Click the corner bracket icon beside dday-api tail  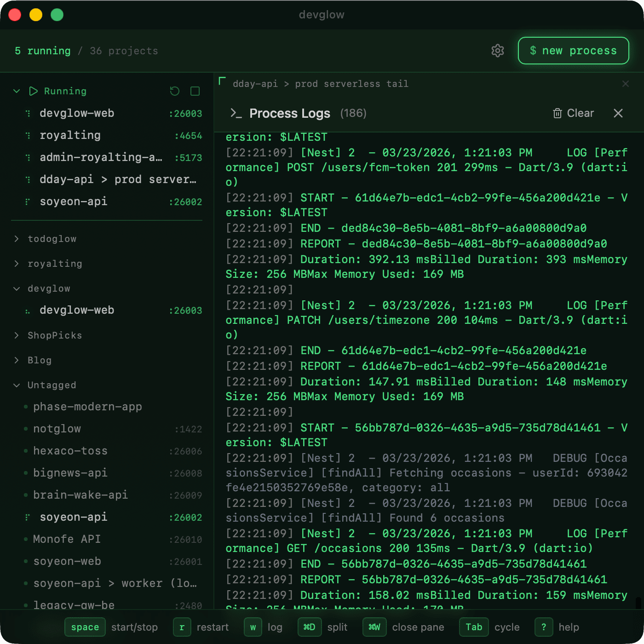223,80
